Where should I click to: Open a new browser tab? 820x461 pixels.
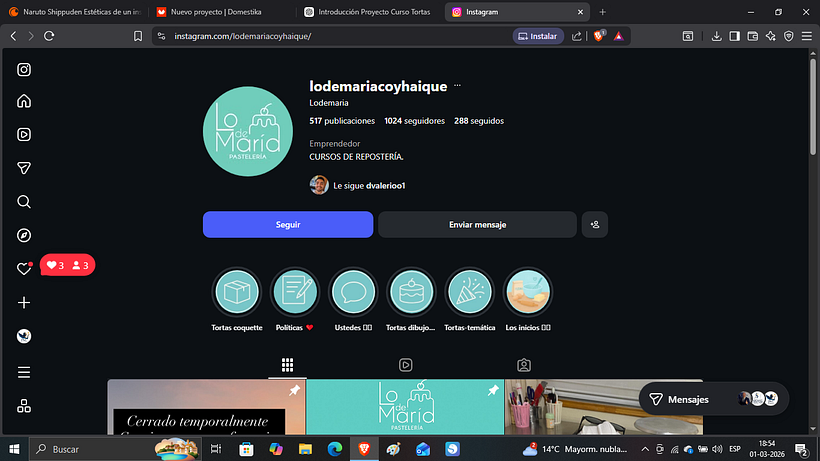click(602, 12)
